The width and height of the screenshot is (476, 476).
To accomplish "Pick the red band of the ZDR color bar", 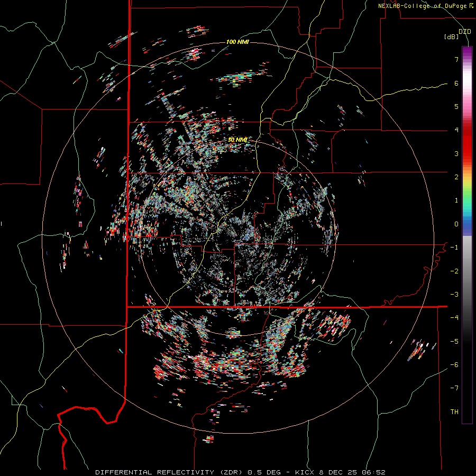I will coord(467,143).
